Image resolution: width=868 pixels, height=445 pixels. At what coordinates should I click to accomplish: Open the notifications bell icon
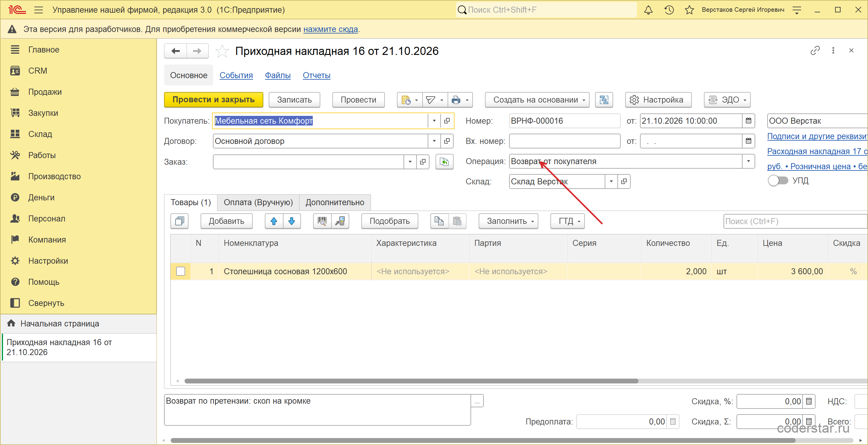pyautogui.click(x=648, y=10)
